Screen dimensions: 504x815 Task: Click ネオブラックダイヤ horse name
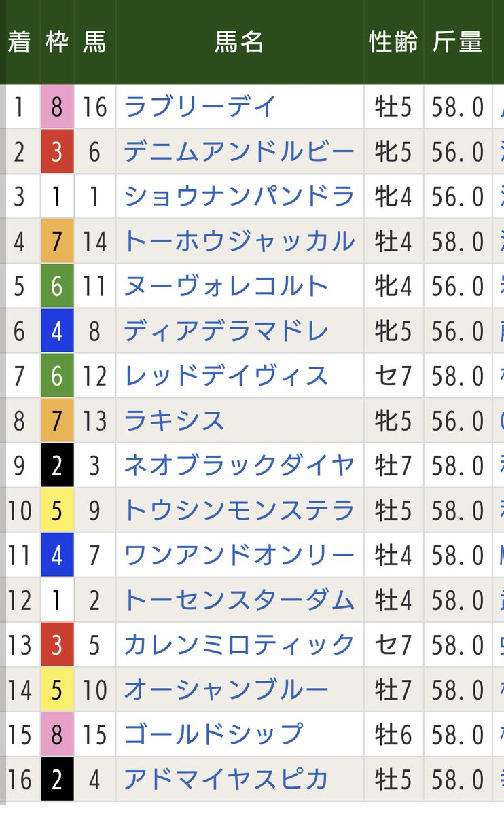click(238, 466)
